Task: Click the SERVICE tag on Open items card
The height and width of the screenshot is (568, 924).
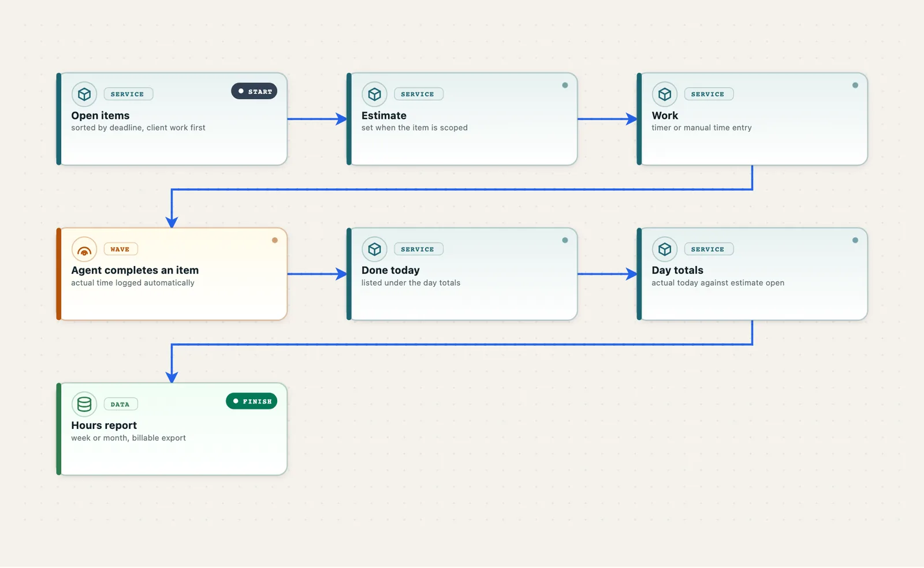Action: point(128,94)
